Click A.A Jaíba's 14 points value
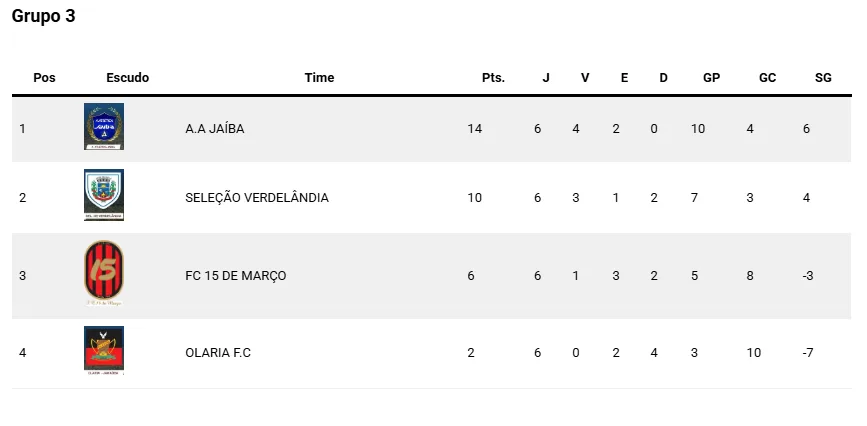Image resolution: width=867 pixels, height=426 pixels. click(x=474, y=129)
